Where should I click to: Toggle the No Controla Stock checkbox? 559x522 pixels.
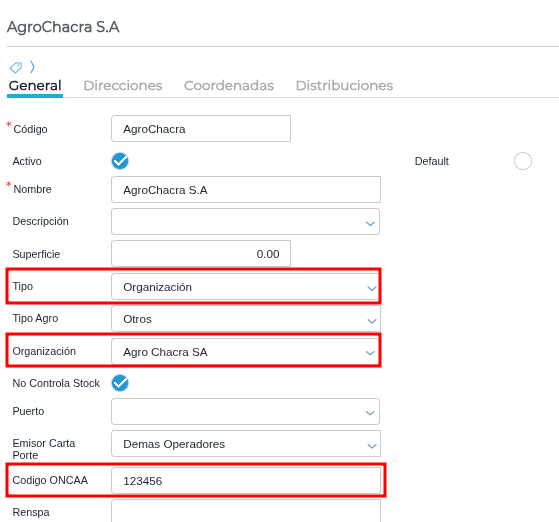120,383
